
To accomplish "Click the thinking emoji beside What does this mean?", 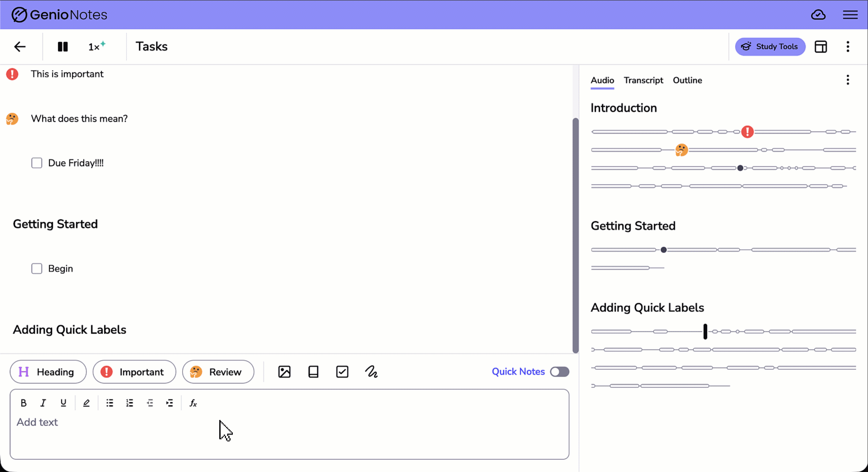I will pyautogui.click(x=12, y=119).
